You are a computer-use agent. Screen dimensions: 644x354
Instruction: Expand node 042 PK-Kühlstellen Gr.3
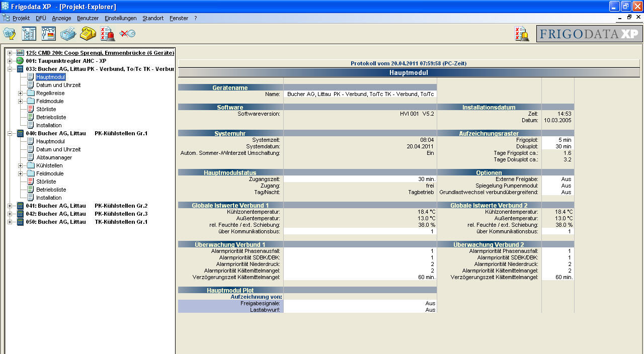pyautogui.click(x=10, y=214)
